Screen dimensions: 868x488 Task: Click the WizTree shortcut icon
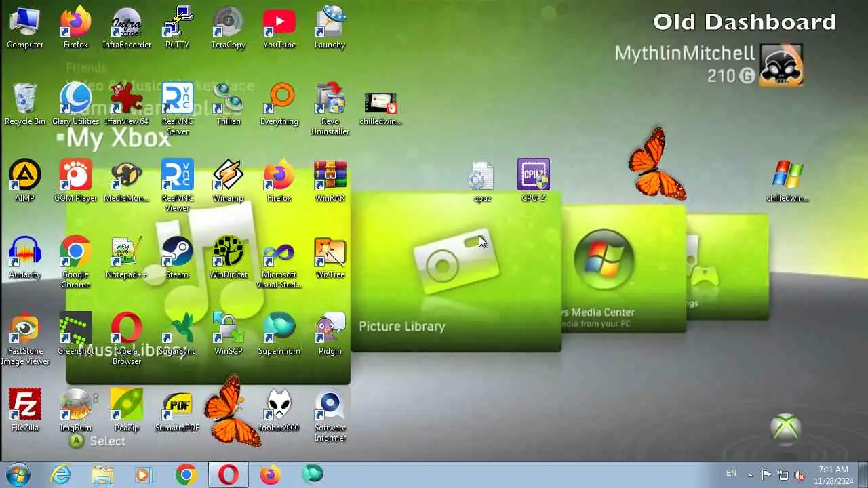click(x=330, y=258)
